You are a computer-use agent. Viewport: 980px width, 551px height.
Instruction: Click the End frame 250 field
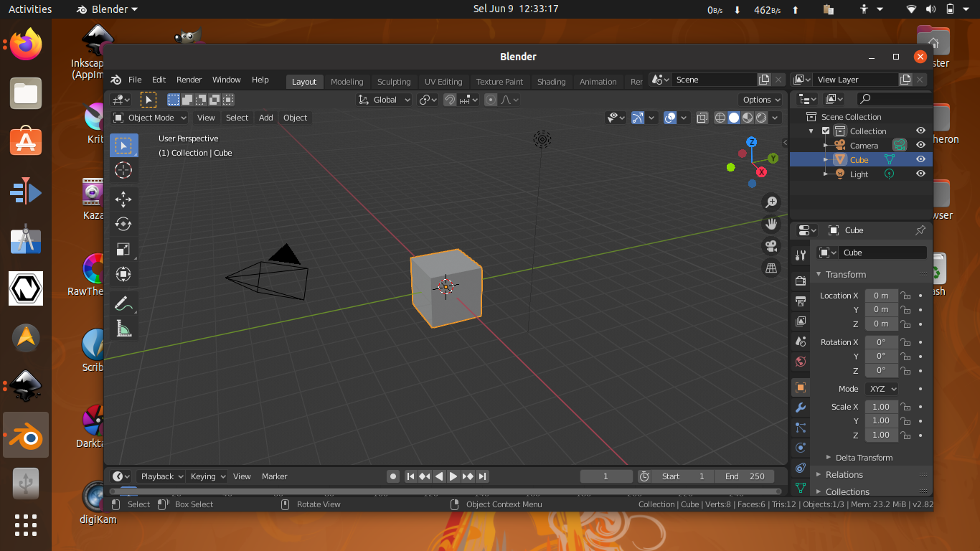(745, 476)
